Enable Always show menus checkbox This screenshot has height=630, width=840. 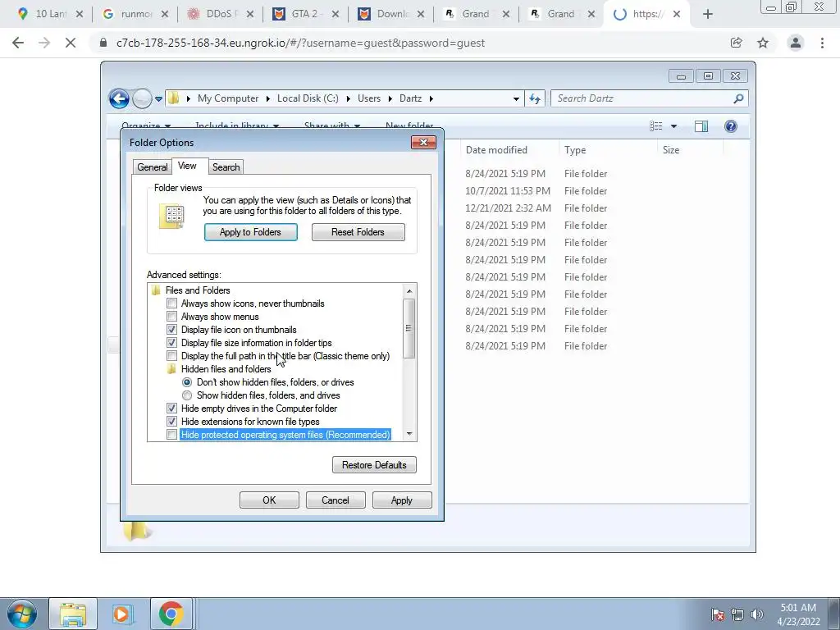(171, 317)
